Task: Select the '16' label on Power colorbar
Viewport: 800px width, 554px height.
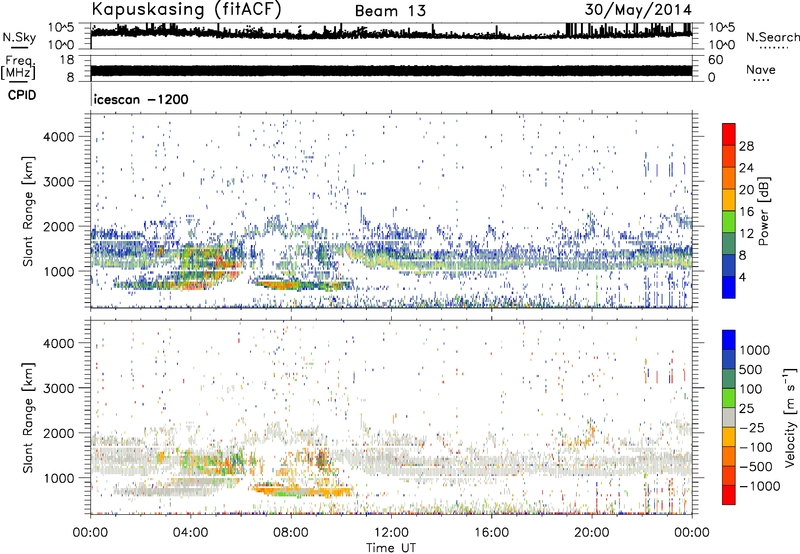Action: click(x=746, y=212)
